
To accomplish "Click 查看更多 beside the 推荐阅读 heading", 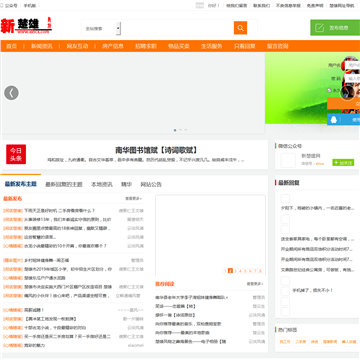I will pyautogui.click(x=255, y=284).
